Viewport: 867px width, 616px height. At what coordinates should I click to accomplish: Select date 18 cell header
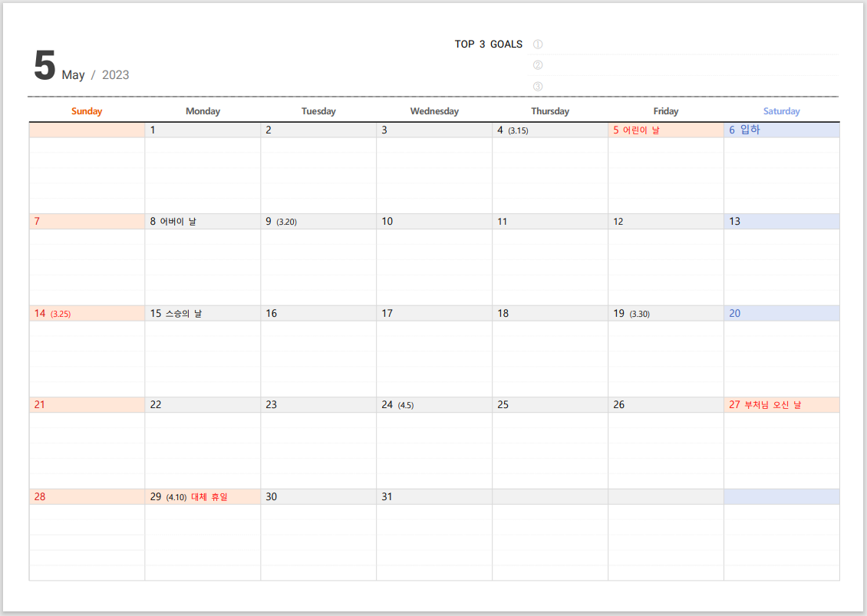click(550, 313)
